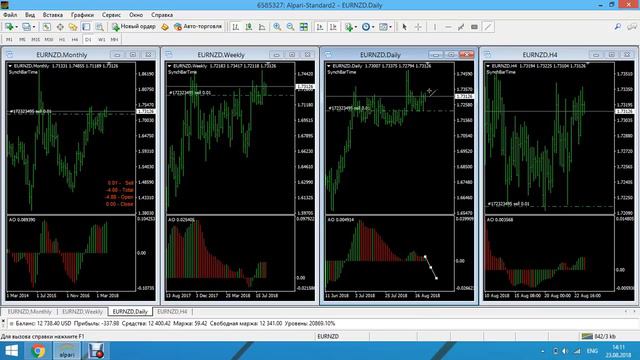Open Chrome from the taskbar
The width and height of the screenshot is (640, 360).
38,351
